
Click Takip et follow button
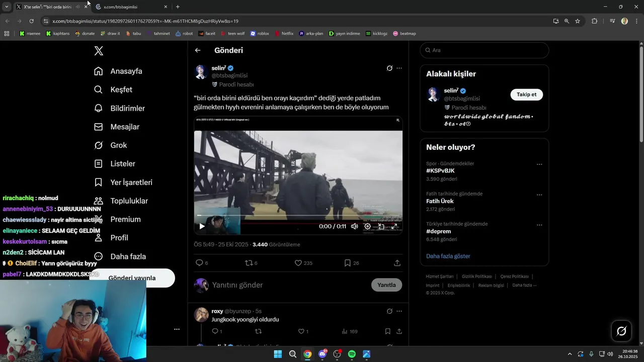tap(526, 95)
